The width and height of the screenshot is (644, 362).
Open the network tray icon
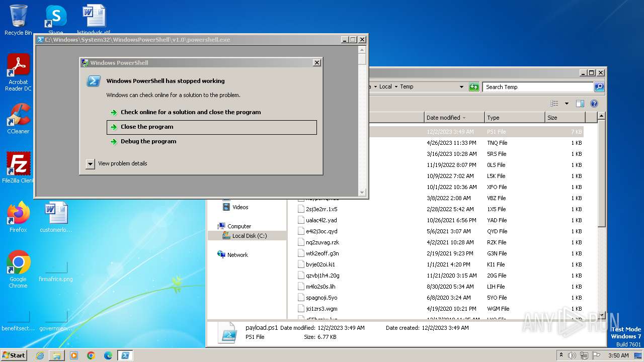[584, 355]
